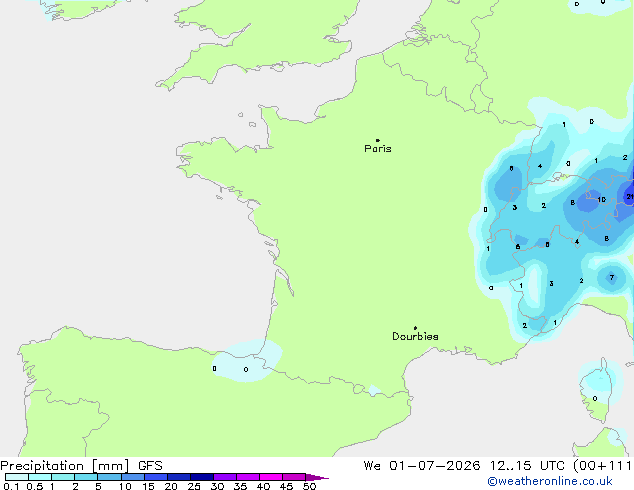Image resolution: width=634 pixels, height=490 pixels.
Task: Click the '0.1' legend scale label
Action: click(11, 486)
